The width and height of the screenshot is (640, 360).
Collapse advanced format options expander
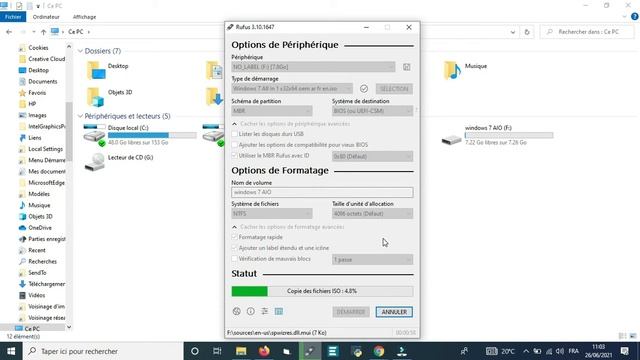(234, 227)
